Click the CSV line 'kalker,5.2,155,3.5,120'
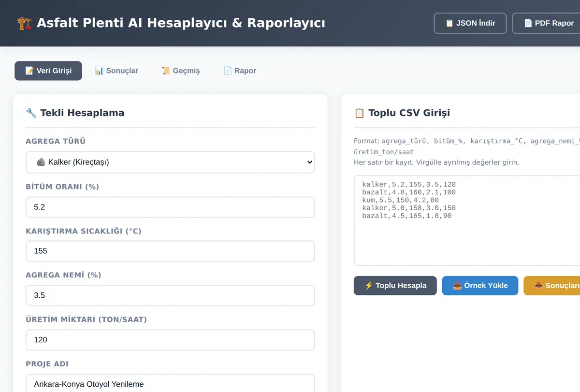Viewport: 580px width, 392px height. [x=408, y=185]
